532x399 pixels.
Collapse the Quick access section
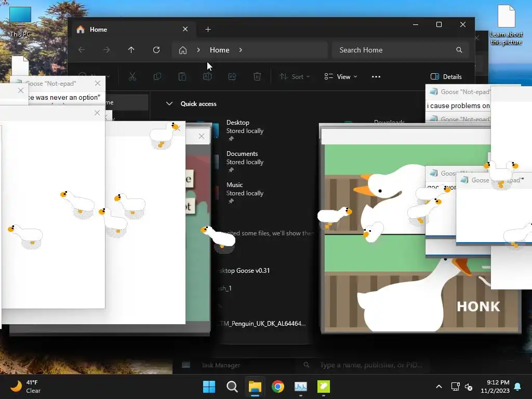pyautogui.click(x=169, y=103)
